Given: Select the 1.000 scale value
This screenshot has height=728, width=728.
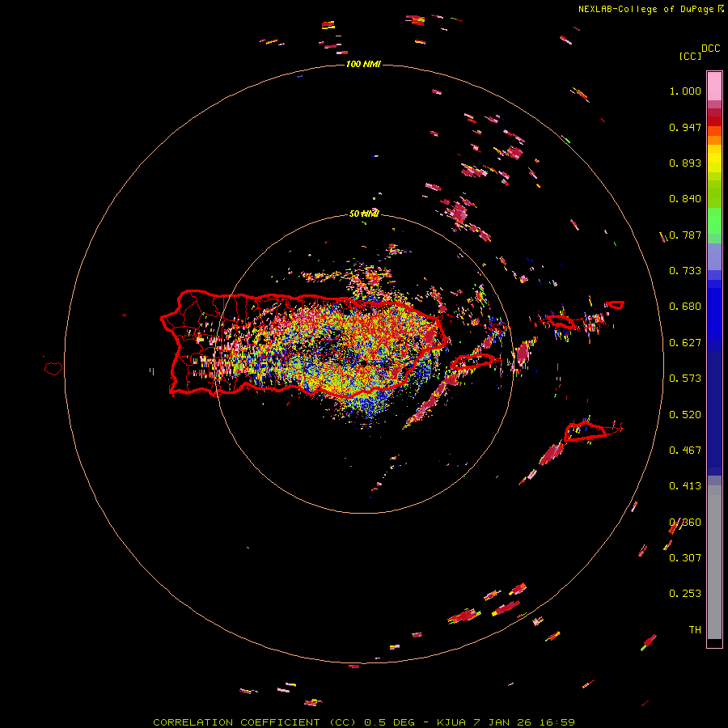Looking at the screenshot, I should point(685,91).
